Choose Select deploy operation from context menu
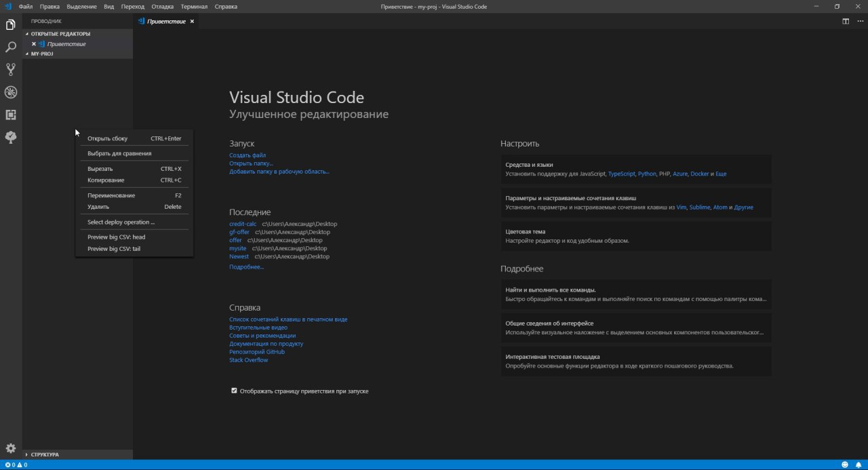Image resolution: width=868 pixels, height=470 pixels. (x=134, y=222)
